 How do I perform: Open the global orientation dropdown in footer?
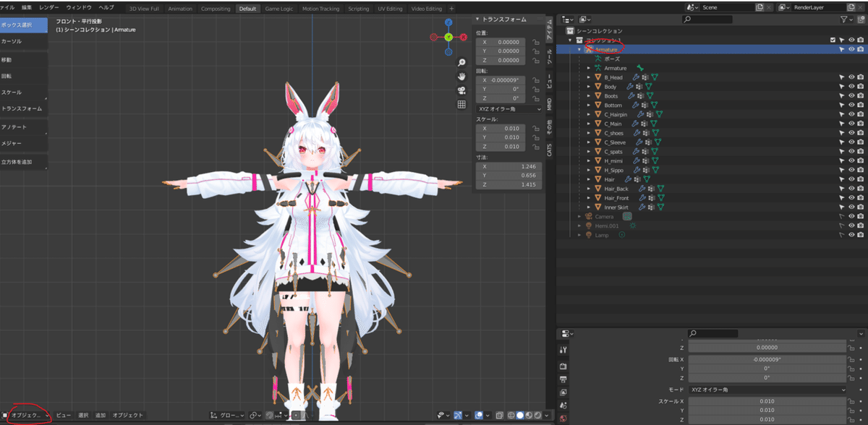(x=227, y=416)
